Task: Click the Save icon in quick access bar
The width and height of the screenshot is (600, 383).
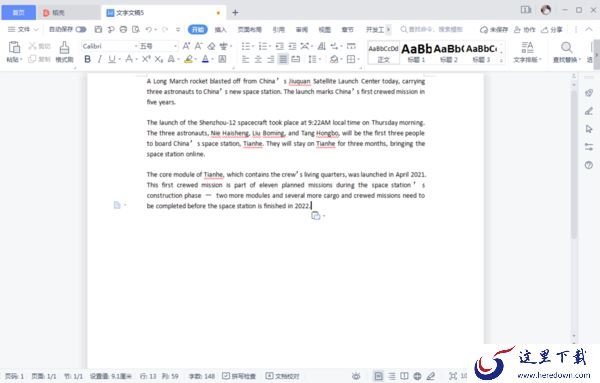Action: 98,29
